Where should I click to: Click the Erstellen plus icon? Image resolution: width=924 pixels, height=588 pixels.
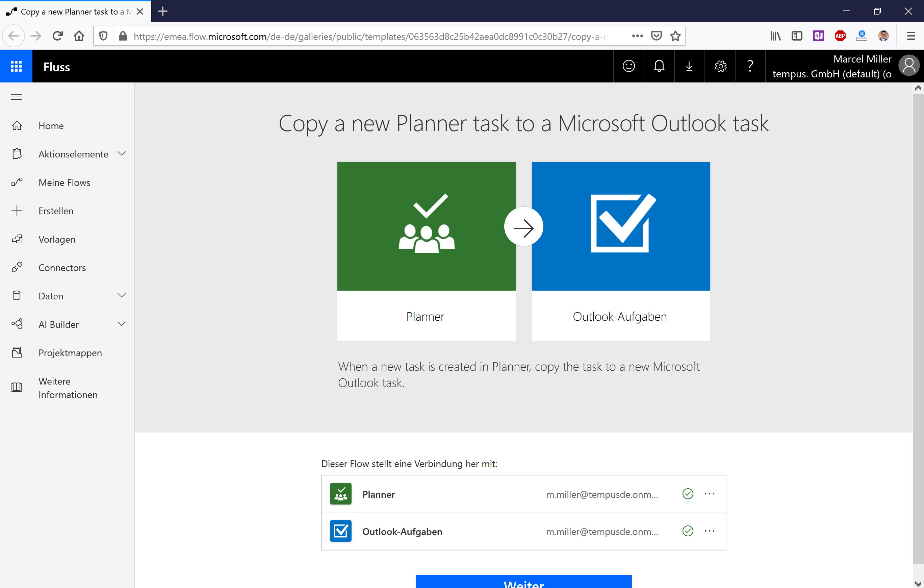pyautogui.click(x=17, y=211)
